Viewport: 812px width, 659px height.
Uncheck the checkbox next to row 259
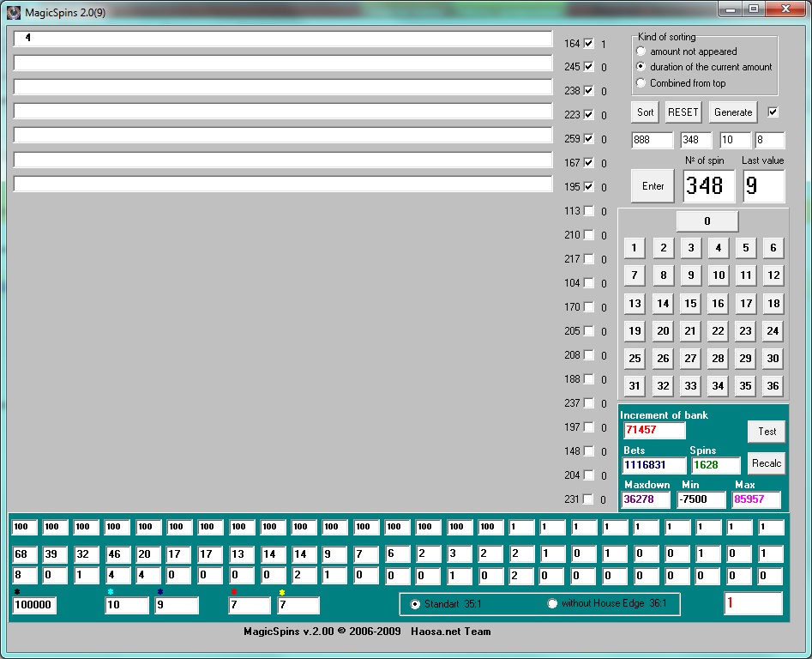coord(589,138)
